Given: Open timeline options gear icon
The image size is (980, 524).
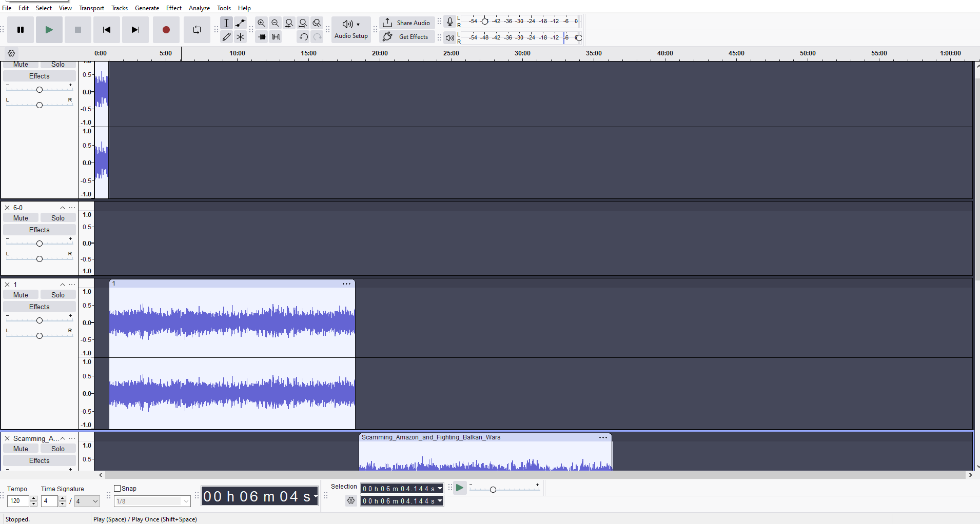Looking at the screenshot, I should coord(11,53).
